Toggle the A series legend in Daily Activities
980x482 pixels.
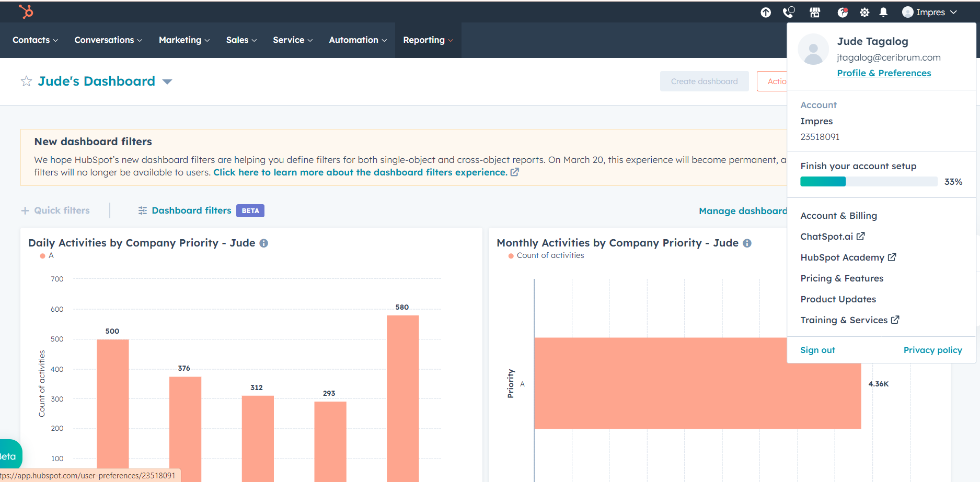[48, 256]
